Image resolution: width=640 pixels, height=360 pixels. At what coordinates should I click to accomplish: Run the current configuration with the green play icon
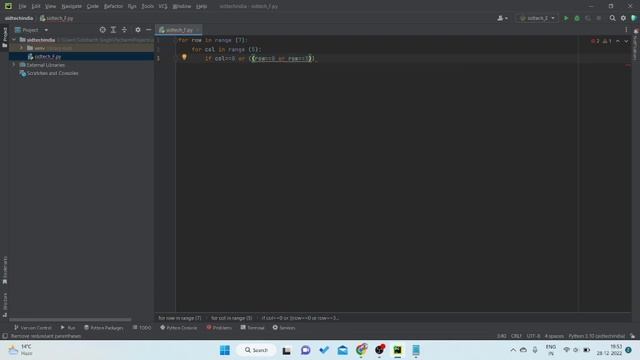566,18
